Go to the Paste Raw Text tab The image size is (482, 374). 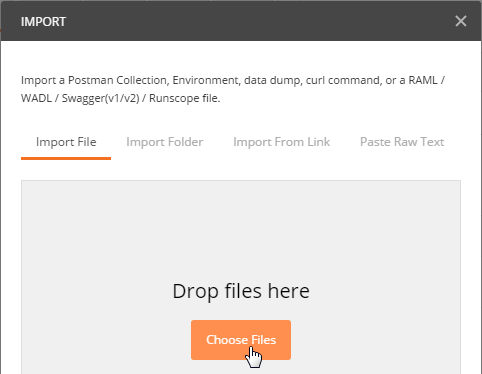402,142
